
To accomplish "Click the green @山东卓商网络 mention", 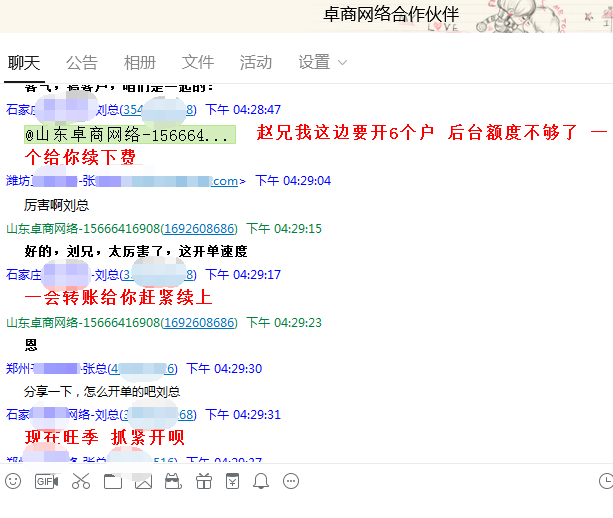I will pyautogui.click(x=130, y=134).
